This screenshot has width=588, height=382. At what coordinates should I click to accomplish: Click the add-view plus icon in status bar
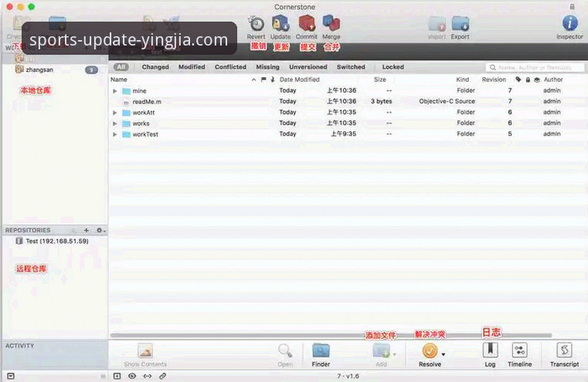tap(117, 376)
